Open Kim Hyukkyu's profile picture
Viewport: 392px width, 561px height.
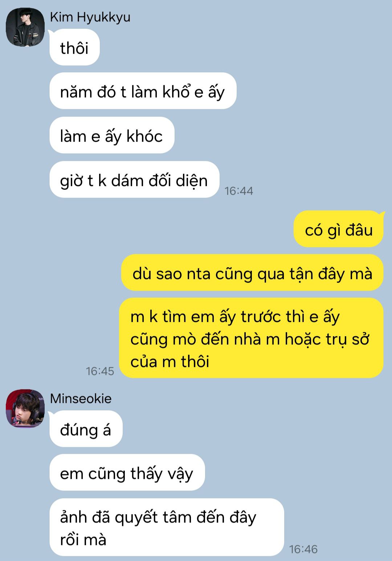point(25,27)
